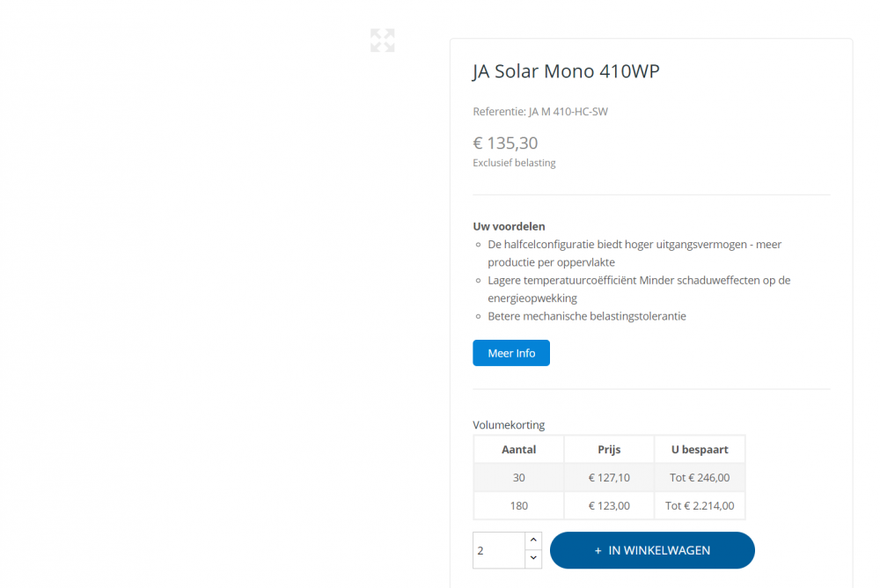Select the Referentie JA M 410-HC-SW text
880x588 pixels.
(540, 112)
